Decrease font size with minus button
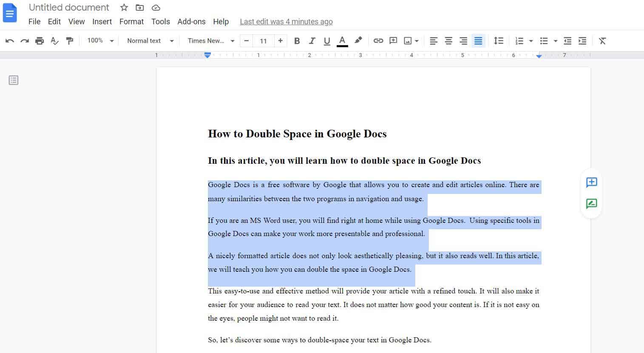The image size is (644, 353). tap(246, 41)
